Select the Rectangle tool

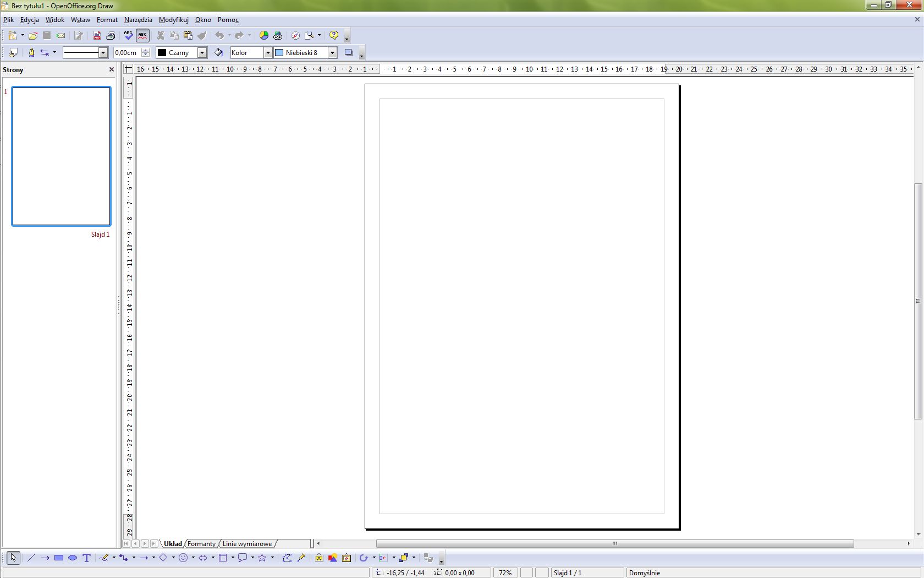coord(59,558)
